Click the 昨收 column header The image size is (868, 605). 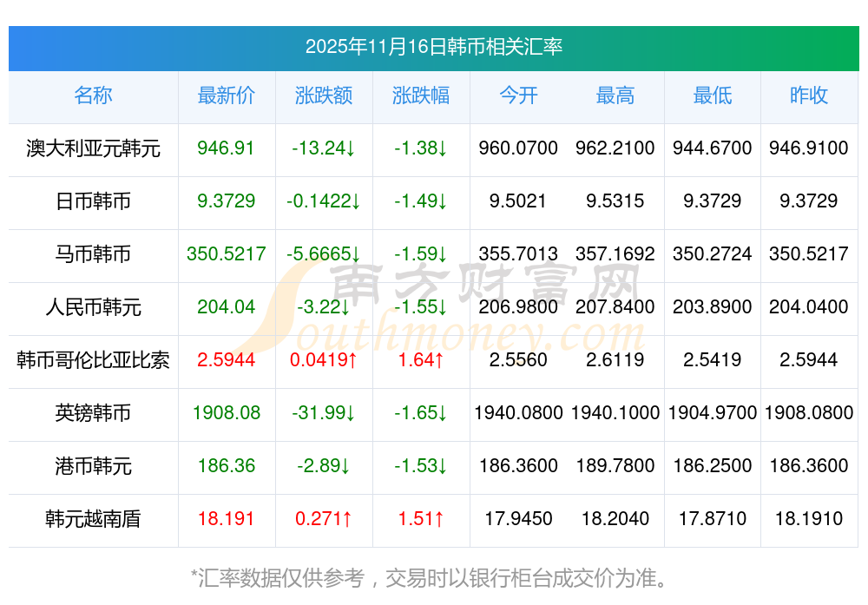[x=809, y=95]
